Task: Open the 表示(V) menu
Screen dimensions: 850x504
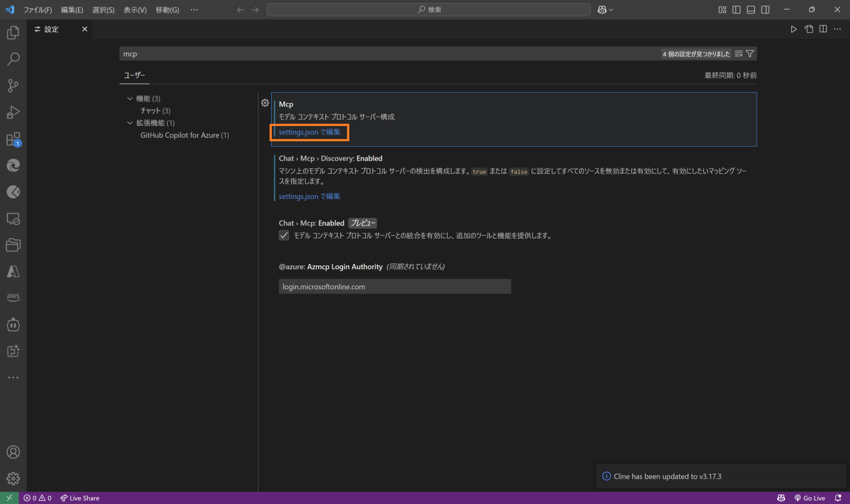Action: click(135, 10)
